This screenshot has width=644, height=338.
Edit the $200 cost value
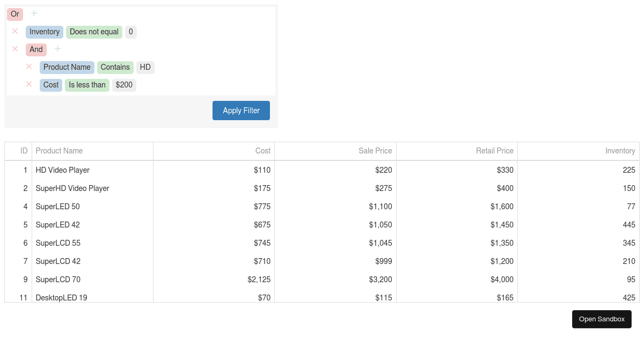[x=124, y=85]
